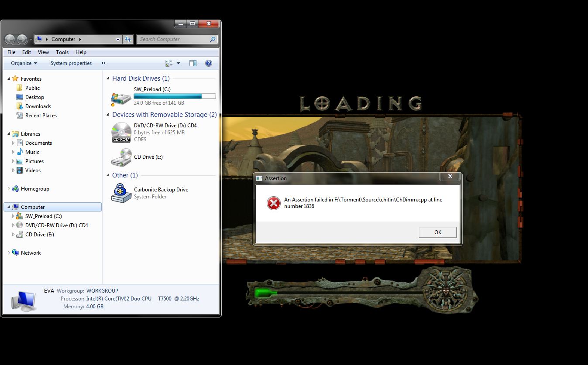Select the SW_Preload (C:) drive icon
The width and height of the screenshot is (588, 365).
point(121,99)
